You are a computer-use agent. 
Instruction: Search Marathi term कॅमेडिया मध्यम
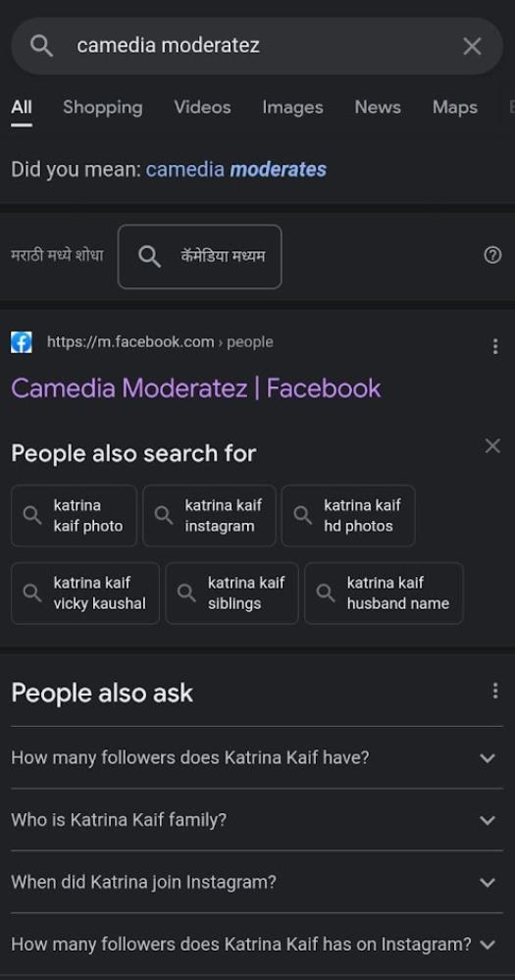[x=199, y=256]
